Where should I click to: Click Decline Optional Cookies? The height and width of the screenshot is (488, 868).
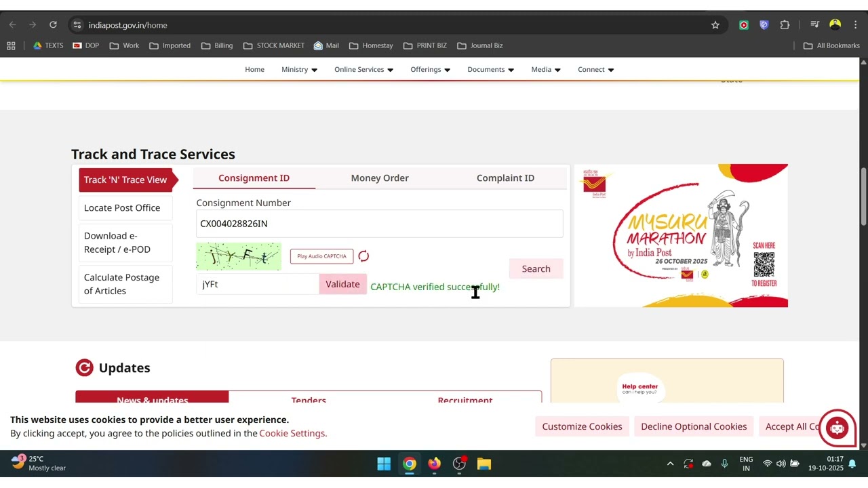coord(694,426)
